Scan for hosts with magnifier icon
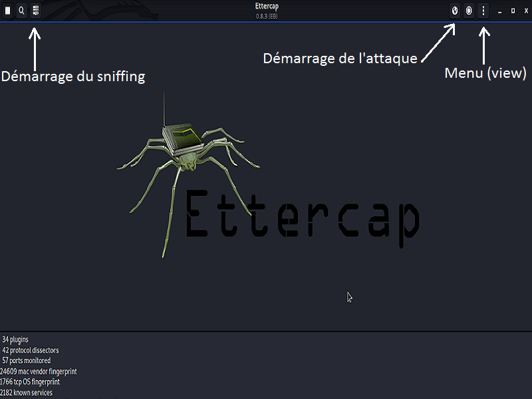532x399 pixels. coord(21,11)
